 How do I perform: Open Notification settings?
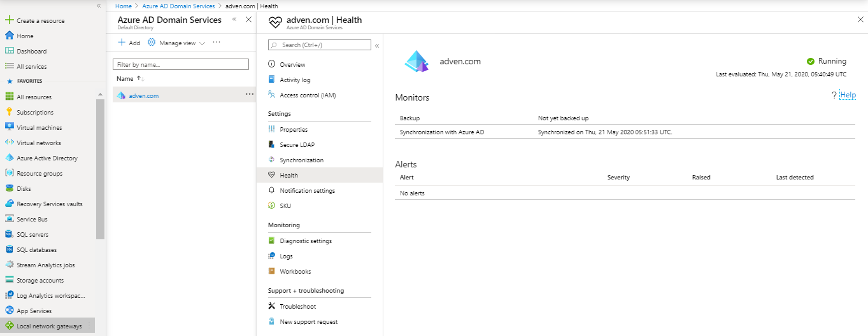307,191
